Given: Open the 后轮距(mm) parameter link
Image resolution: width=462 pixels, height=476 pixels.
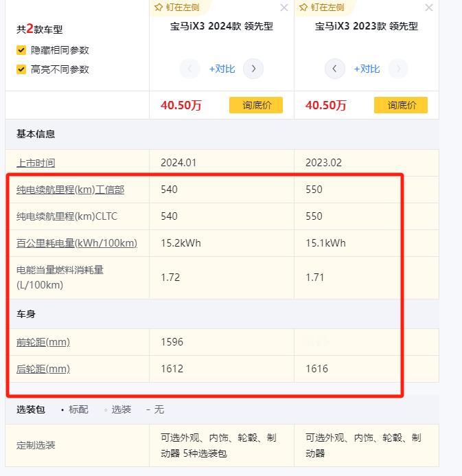Looking at the screenshot, I should (43, 369).
